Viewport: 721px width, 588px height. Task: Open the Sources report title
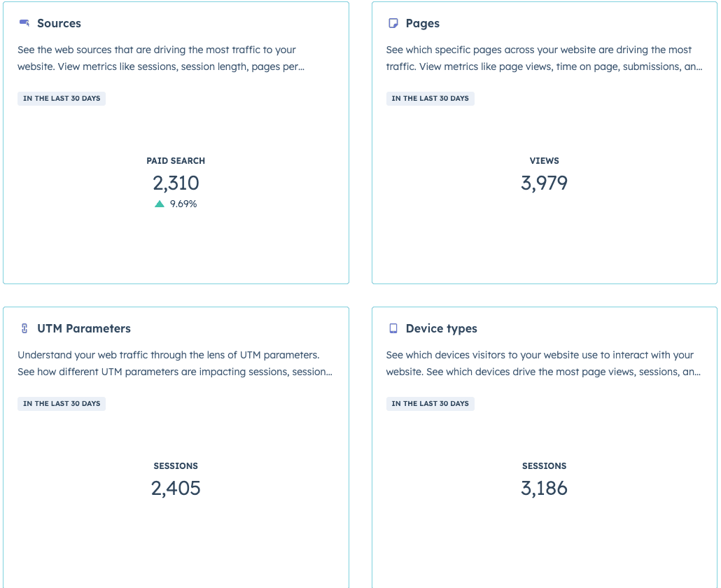59,23
